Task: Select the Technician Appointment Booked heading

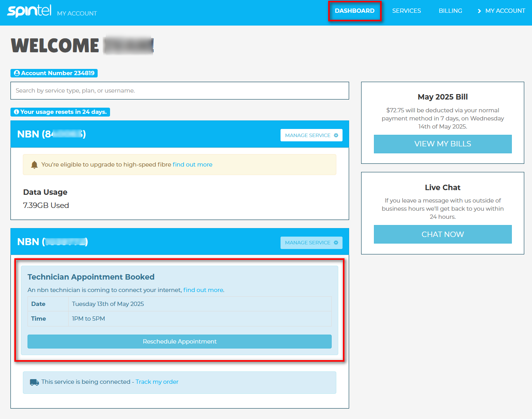Action: tap(91, 277)
